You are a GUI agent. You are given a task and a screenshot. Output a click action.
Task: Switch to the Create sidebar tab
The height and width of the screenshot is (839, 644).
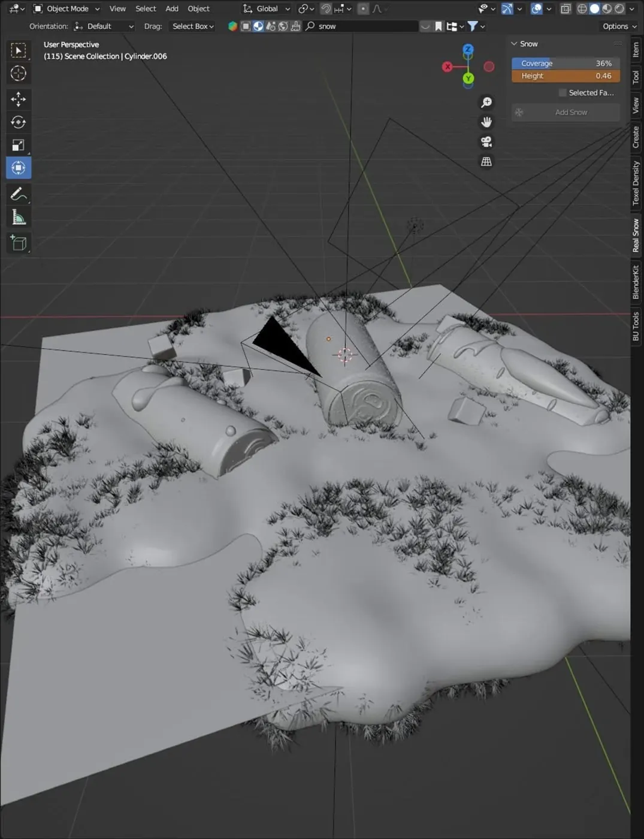point(636,137)
